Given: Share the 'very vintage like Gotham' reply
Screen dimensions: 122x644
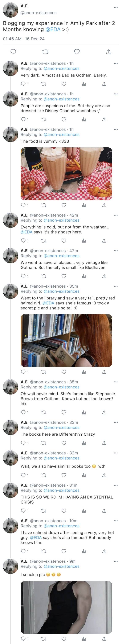Looking at the screenshot, I should coord(104,276).
